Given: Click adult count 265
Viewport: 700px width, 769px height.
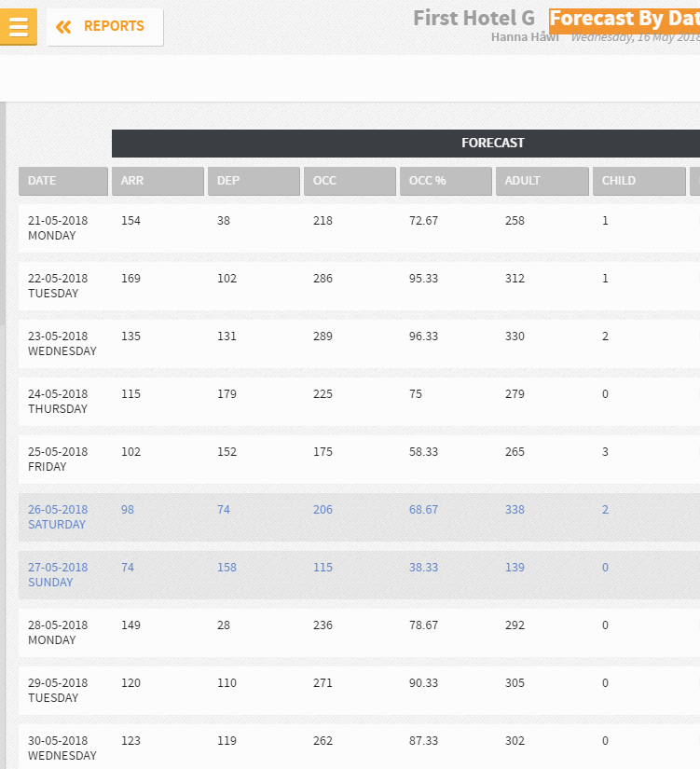Looking at the screenshot, I should point(515,452).
